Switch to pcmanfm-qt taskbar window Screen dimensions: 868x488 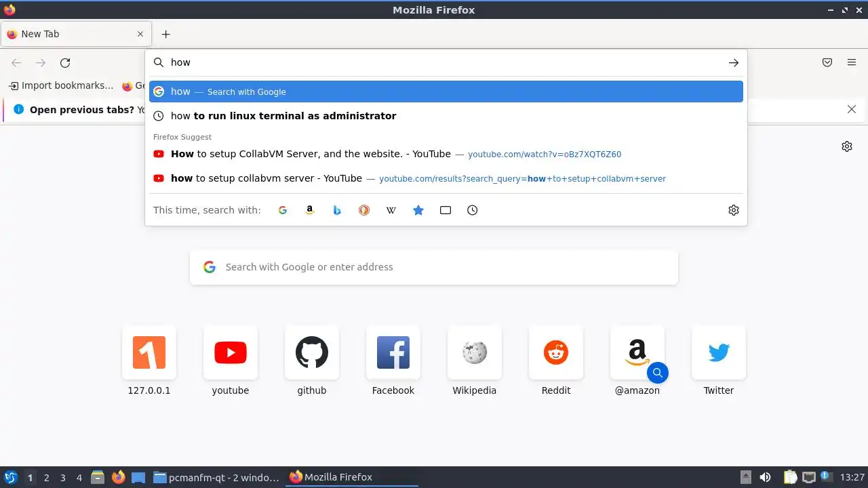216,477
